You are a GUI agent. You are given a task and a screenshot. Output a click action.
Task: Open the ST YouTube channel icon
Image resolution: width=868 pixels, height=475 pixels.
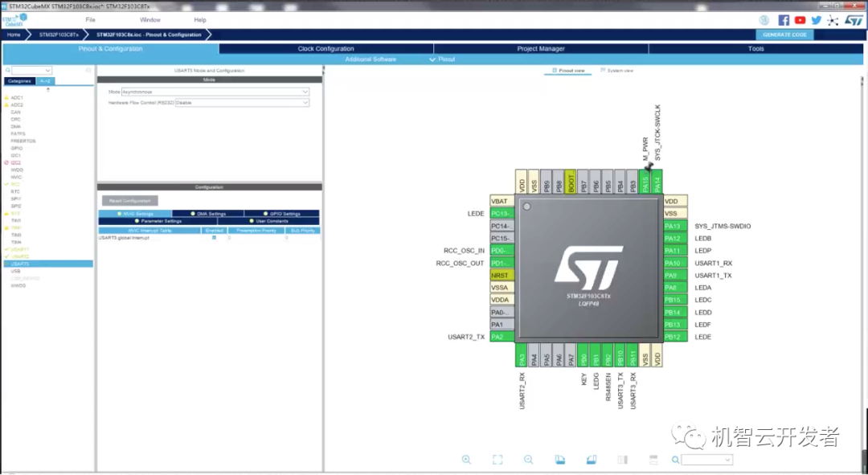(x=800, y=20)
